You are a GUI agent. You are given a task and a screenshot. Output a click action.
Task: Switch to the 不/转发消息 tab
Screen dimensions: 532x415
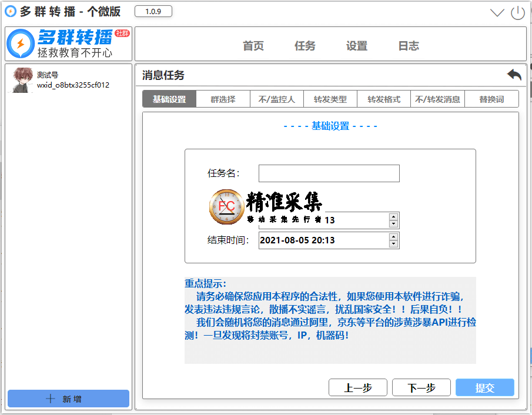pyautogui.click(x=437, y=99)
